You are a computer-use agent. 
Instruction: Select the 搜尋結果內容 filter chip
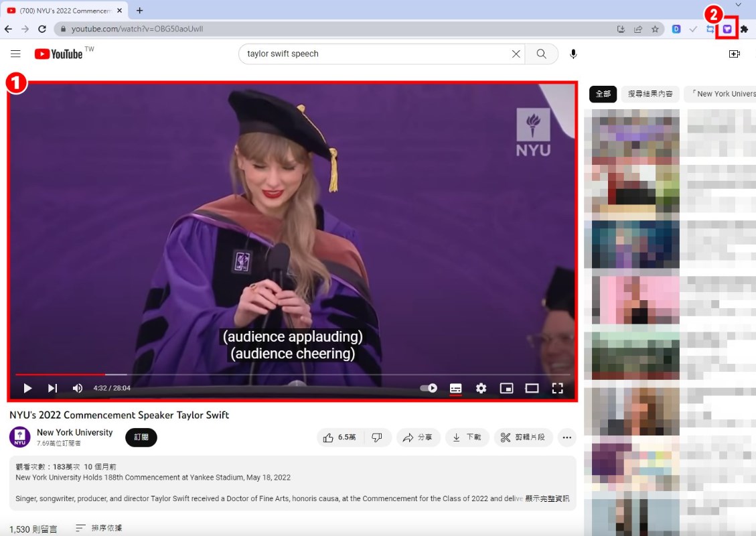(x=650, y=94)
